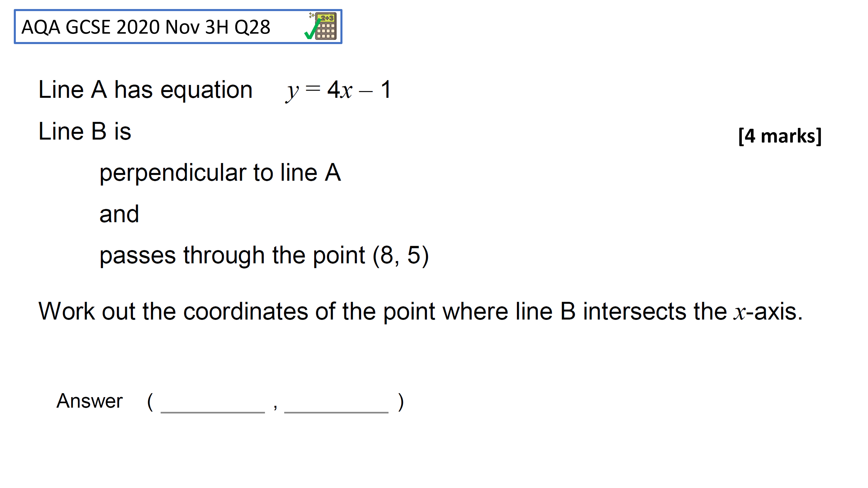Click the [4 marks] label
Viewport: 868px width, 488px height.
coord(780,136)
